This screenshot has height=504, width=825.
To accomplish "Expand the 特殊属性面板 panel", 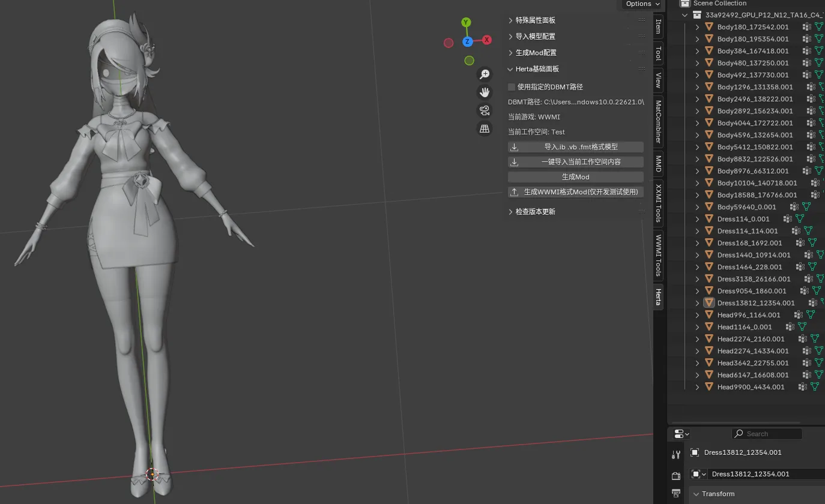I will [511, 20].
